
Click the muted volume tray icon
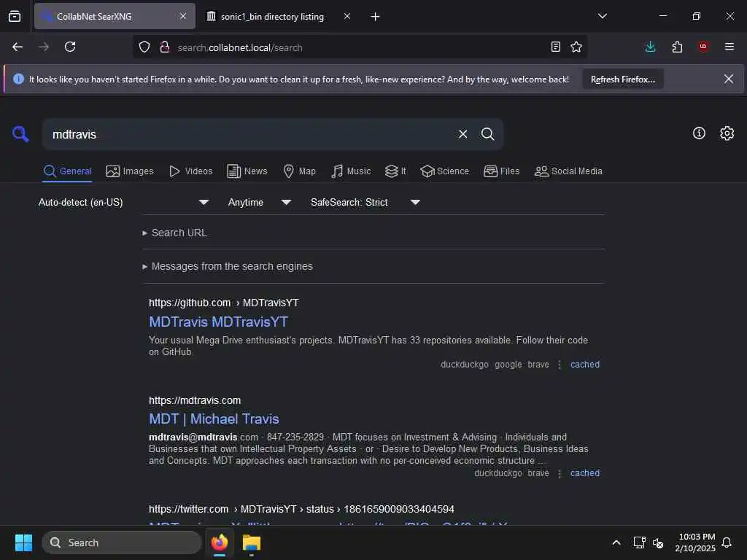pos(658,542)
